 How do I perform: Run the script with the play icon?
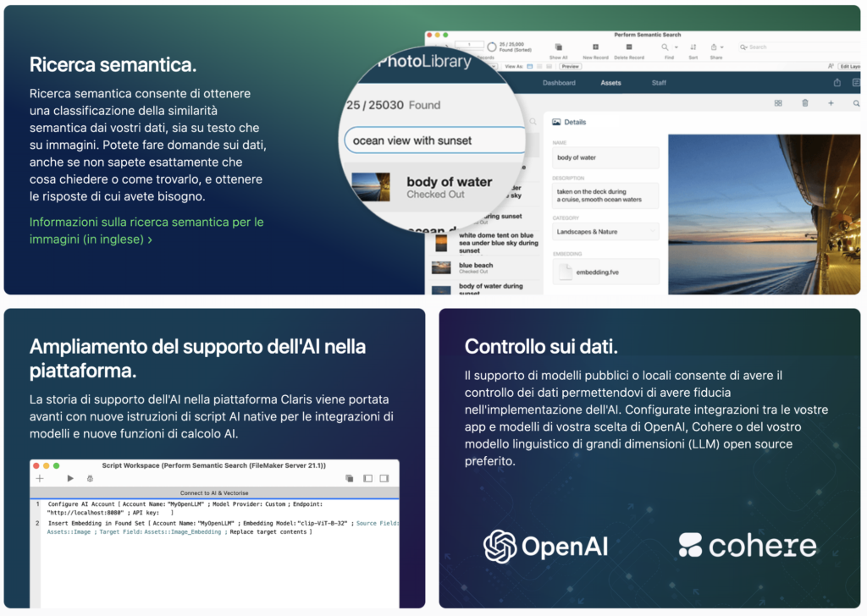click(x=70, y=478)
